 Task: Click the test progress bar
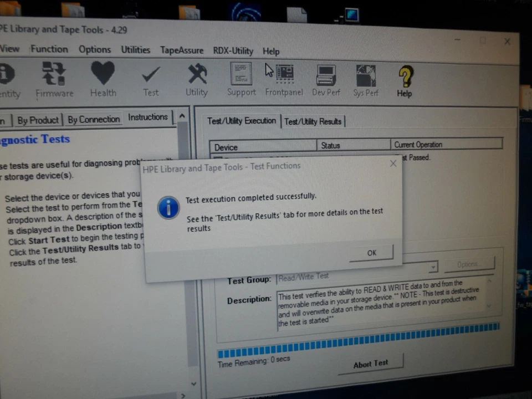point(359,340)
